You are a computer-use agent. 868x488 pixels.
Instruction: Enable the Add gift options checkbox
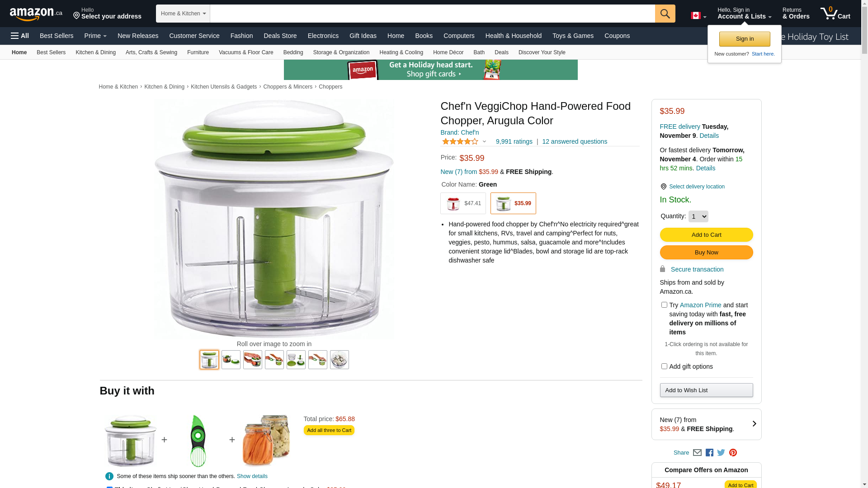click(x=664, y=366)
